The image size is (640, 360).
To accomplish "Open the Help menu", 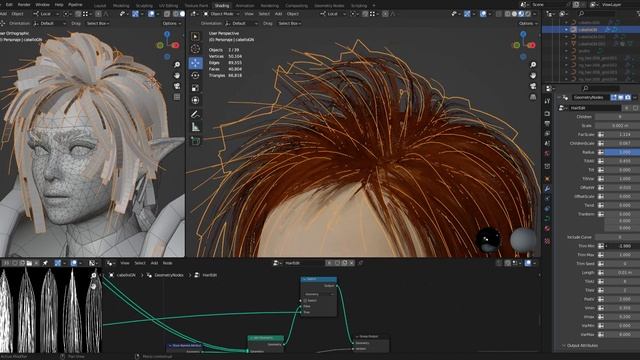I will point(59,4).
